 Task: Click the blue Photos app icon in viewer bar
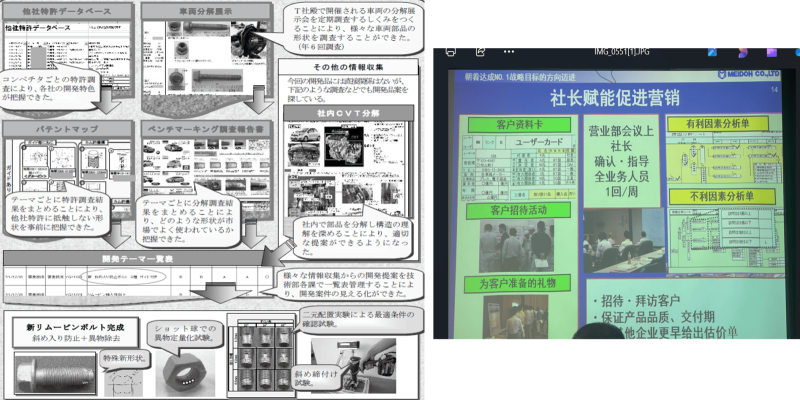tap(712, 53)
